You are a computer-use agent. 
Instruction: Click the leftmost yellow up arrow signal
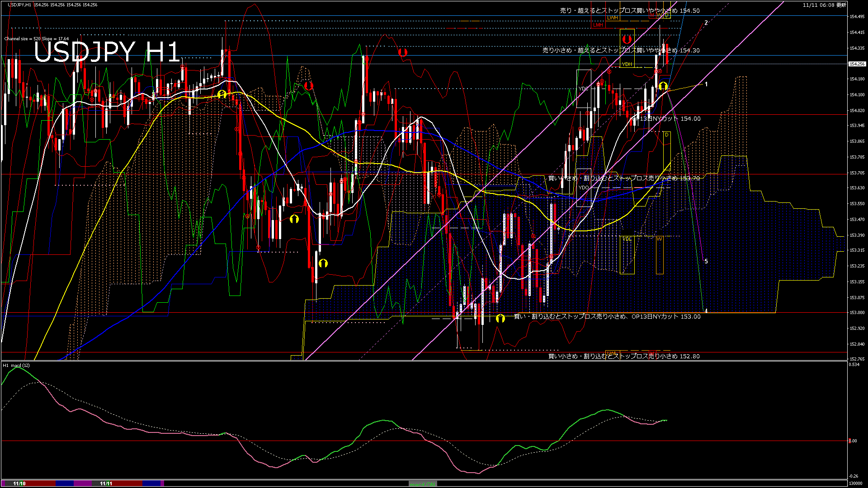click(222, 94)
